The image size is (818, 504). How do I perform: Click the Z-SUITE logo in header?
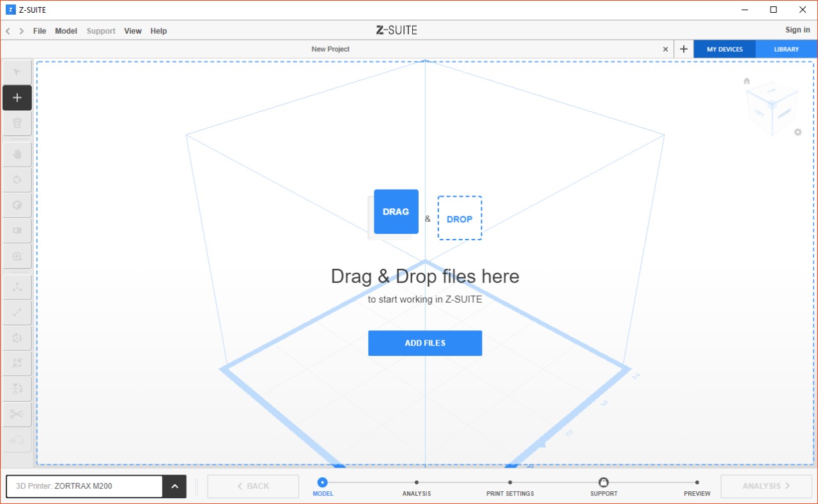(397, 30)
